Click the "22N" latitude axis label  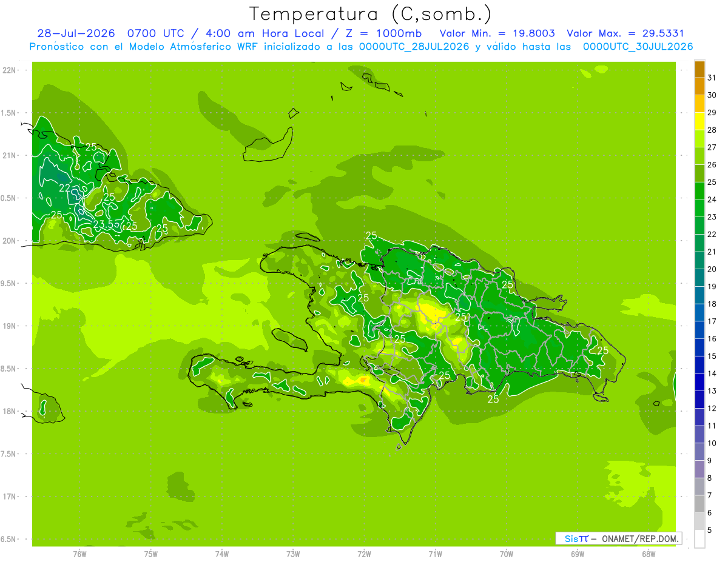9,70
